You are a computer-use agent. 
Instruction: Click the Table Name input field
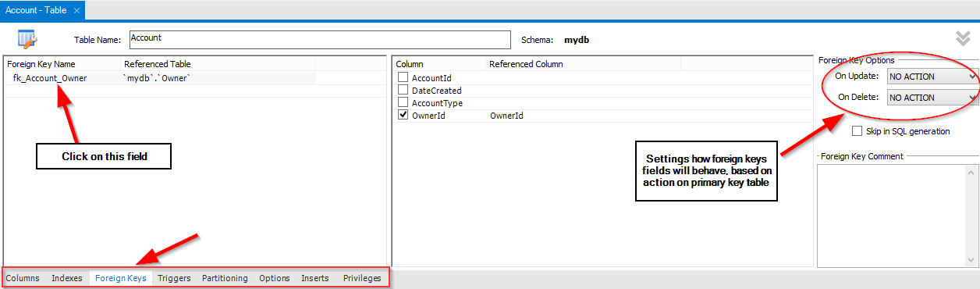tap(319, 39)
